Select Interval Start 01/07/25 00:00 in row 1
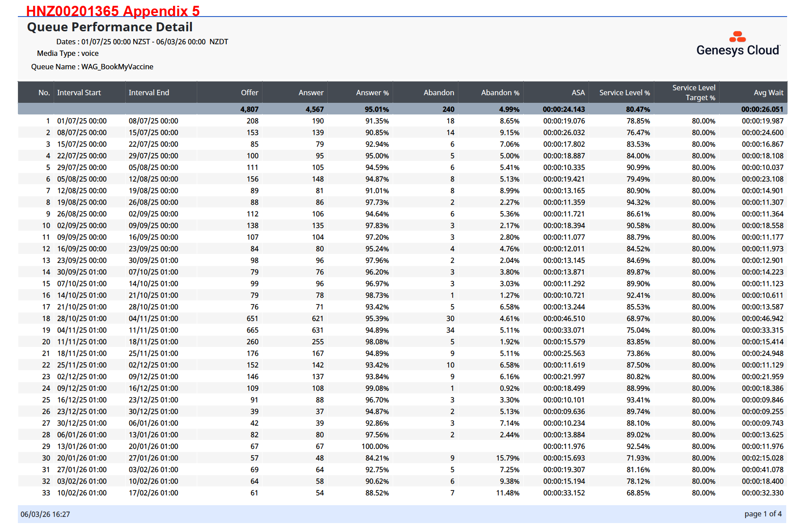Image resolution: width=805 pixels, height=532 pixels. 82,121
